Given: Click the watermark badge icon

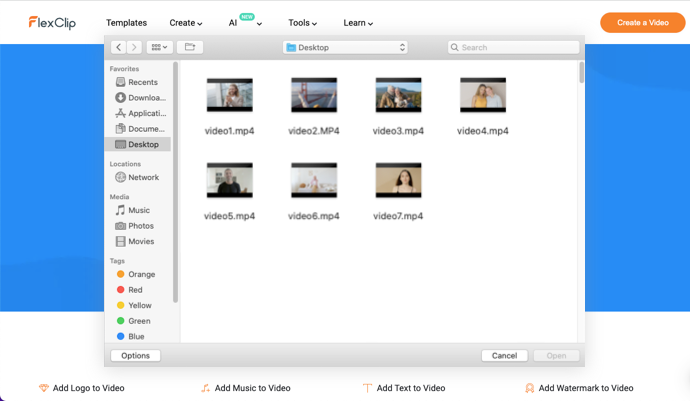Looking at the screenshot, I should pyautogui.click(x=529, y=388).
